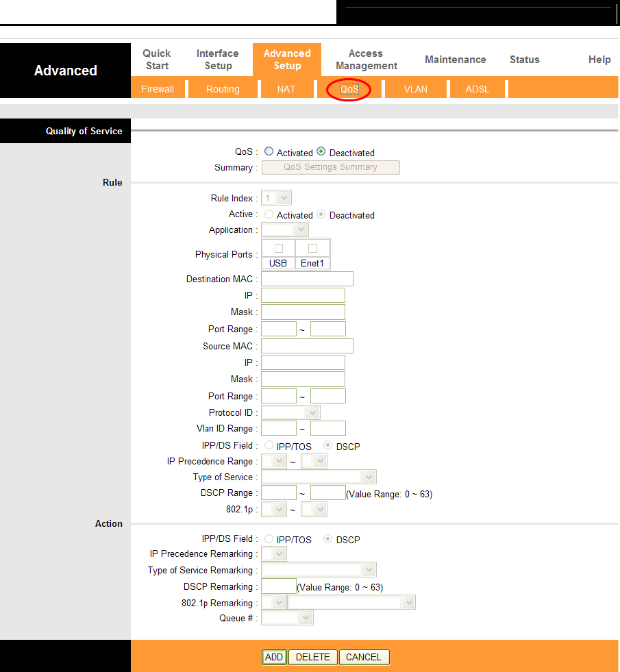Open the Queue # dropdown
The image size is (620, 672).
click(x=287, y=619)
